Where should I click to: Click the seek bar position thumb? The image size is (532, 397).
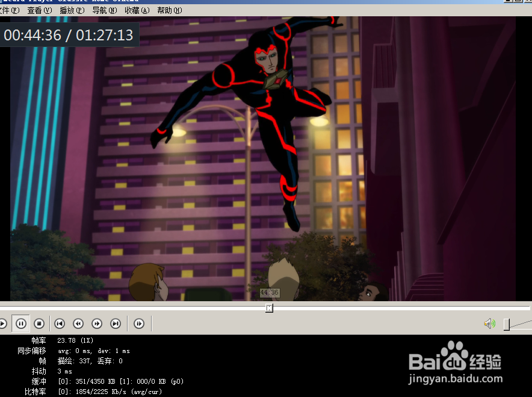click(269, 308)
